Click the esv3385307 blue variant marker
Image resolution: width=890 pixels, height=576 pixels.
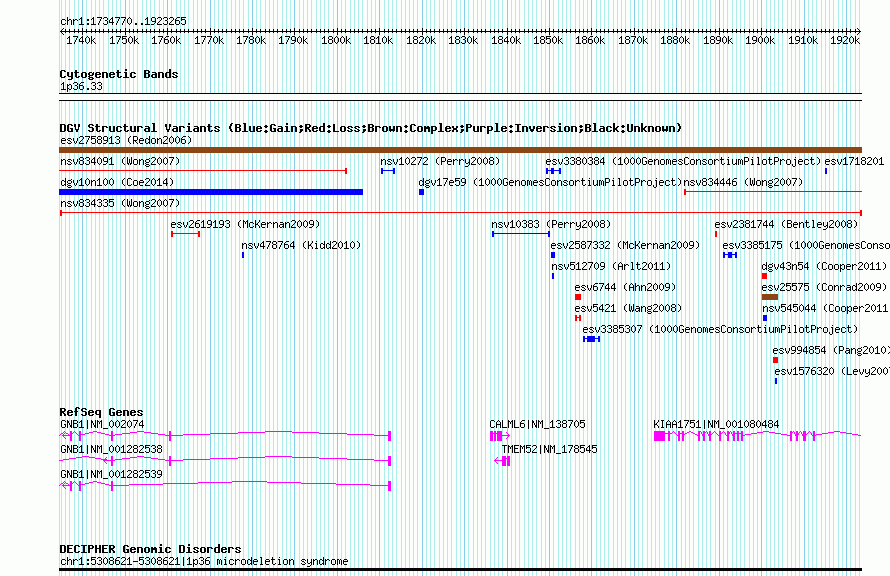591,339
